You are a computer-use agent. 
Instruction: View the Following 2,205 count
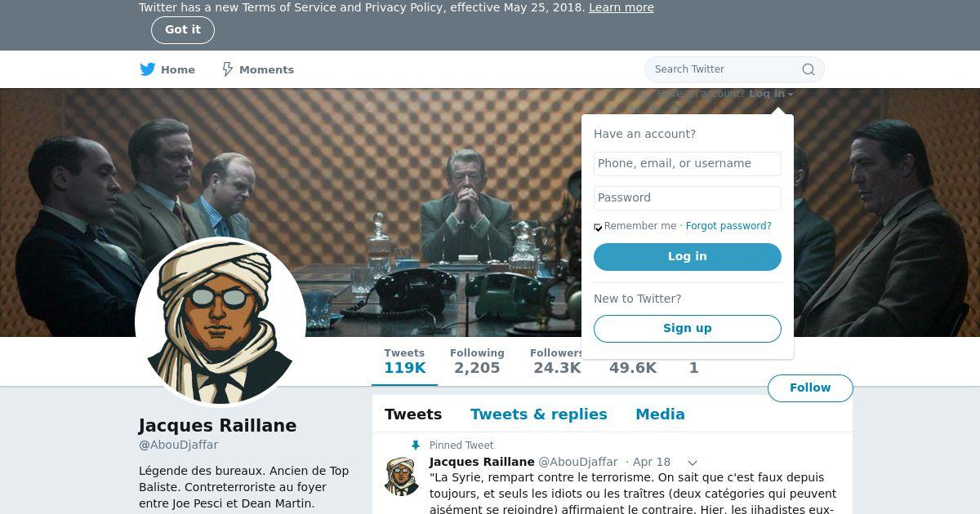coord(477,361)
